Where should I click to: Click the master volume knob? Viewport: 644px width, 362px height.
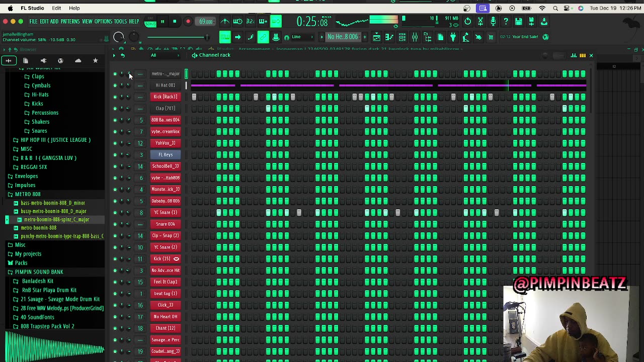coord(119,37)
